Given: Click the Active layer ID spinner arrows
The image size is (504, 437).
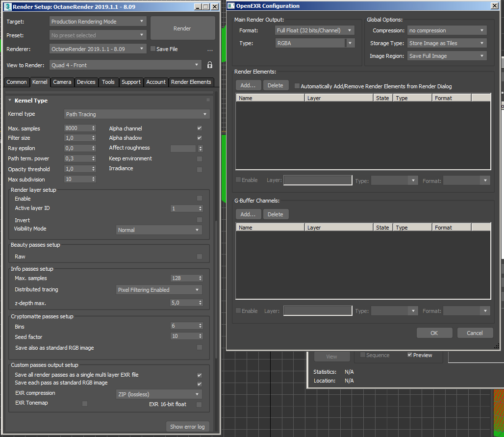Looking at the screenshot, I should (200, 208).
